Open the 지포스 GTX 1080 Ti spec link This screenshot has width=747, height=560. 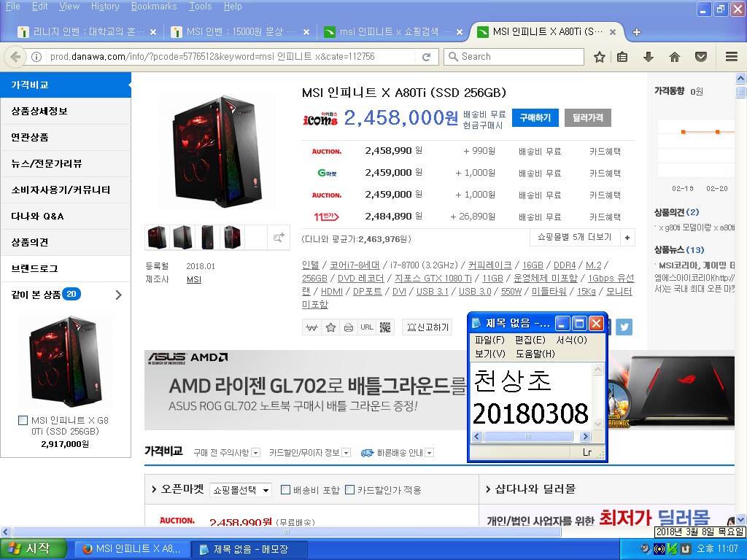433,278
